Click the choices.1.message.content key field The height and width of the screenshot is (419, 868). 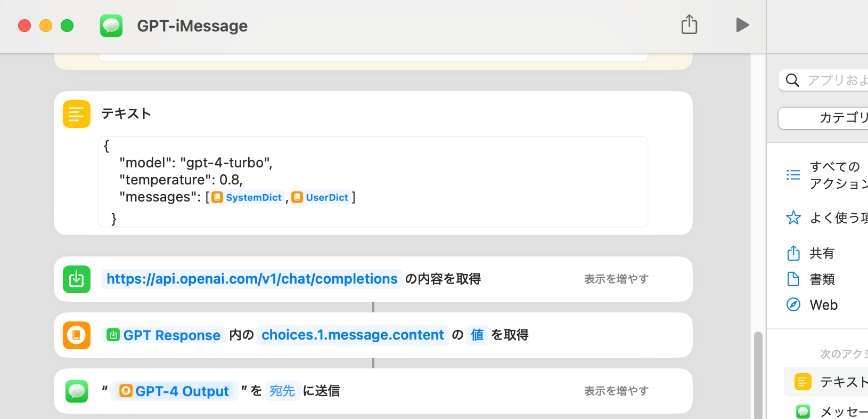click(353, 335)
